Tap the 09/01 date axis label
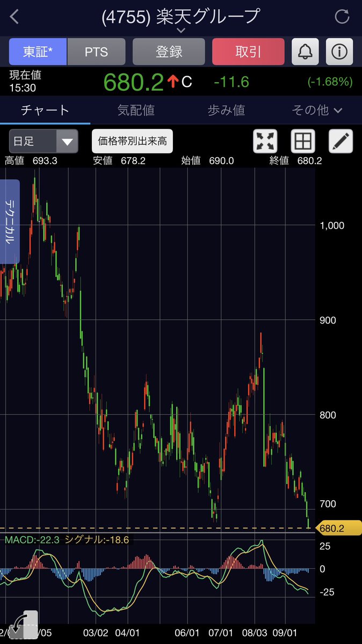 click(285, 633)
